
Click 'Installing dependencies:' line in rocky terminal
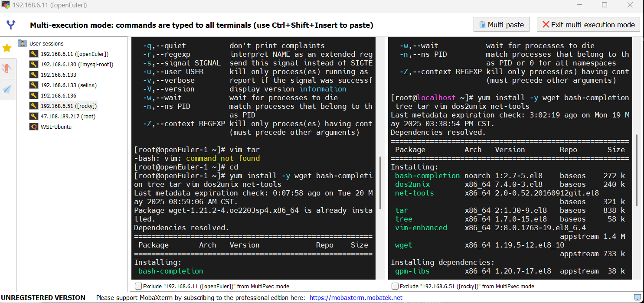442,262
